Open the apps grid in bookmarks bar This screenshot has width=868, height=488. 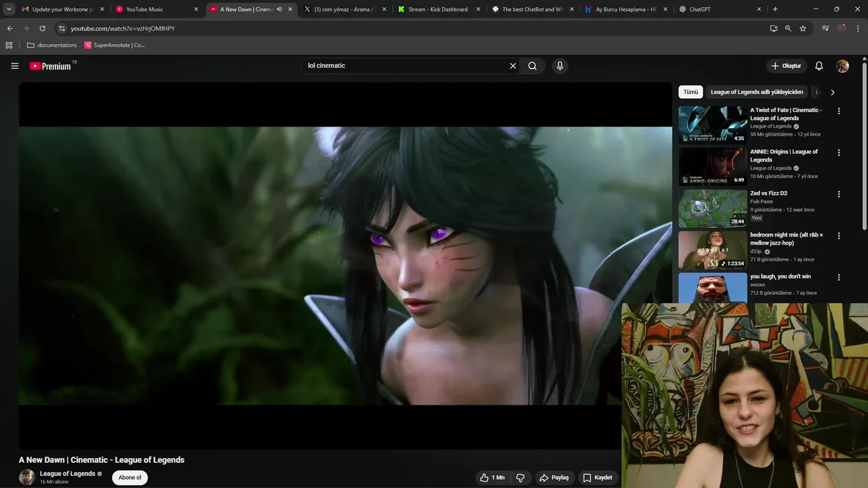(9, 45)
